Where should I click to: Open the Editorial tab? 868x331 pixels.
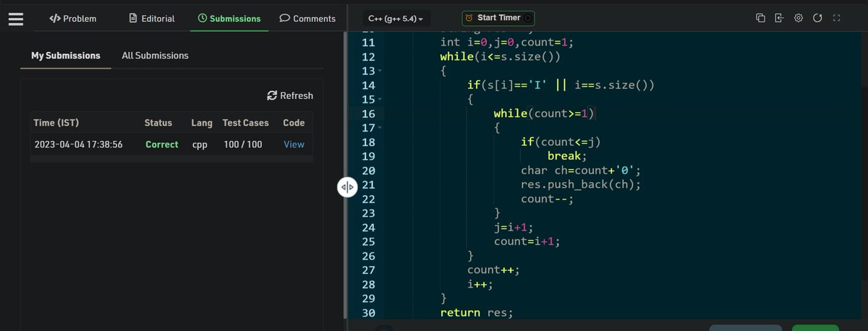tap(152, 18)
